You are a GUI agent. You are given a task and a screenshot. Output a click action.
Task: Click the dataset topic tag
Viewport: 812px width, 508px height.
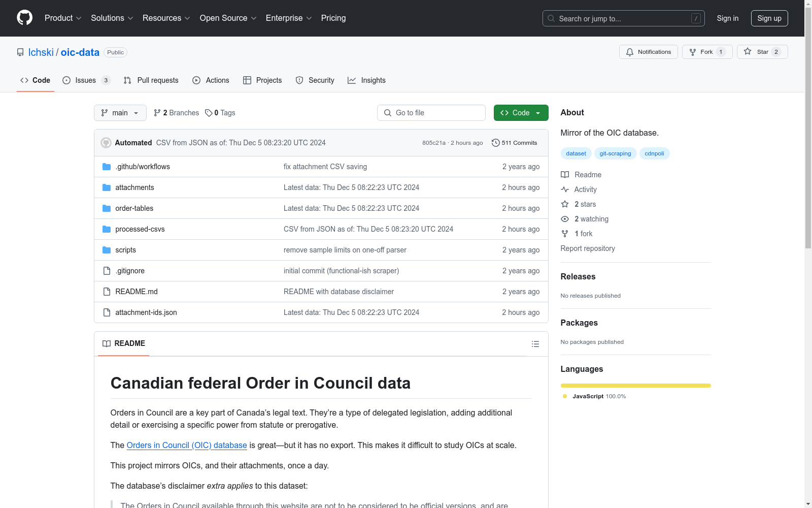click(x=576, y=153)
